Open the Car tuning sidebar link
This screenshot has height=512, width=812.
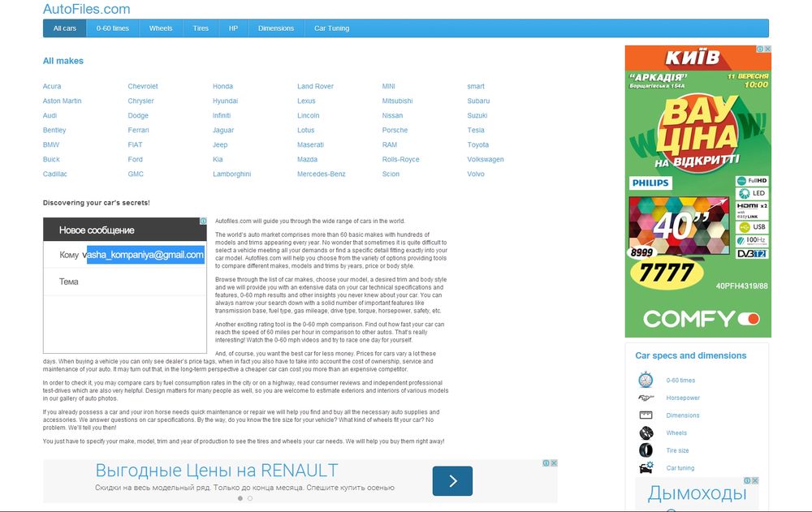click(680, 468)
